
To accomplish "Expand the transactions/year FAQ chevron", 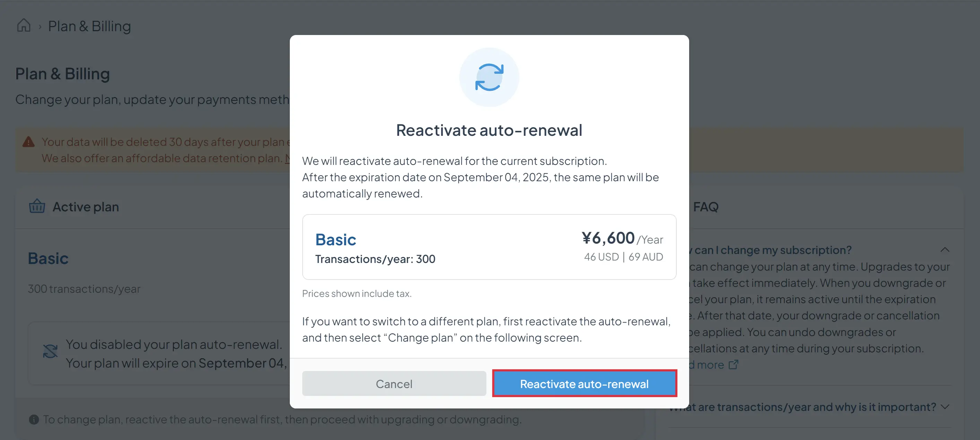I will [x=945, y=406].
